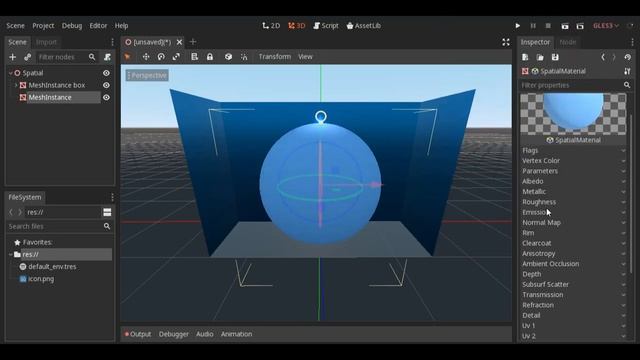Open the viewport View menu
Viewport: 640px width, 360px height.
pos(305,57)
